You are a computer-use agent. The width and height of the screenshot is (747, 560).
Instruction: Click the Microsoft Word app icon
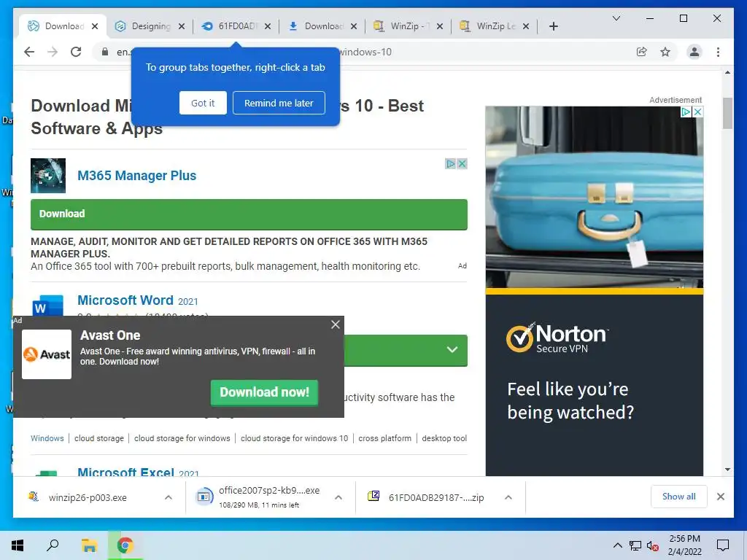(47, 305)
